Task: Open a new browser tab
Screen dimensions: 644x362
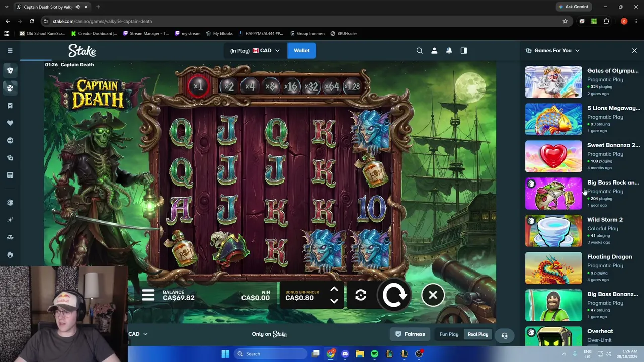Action: tap(98, 7)
